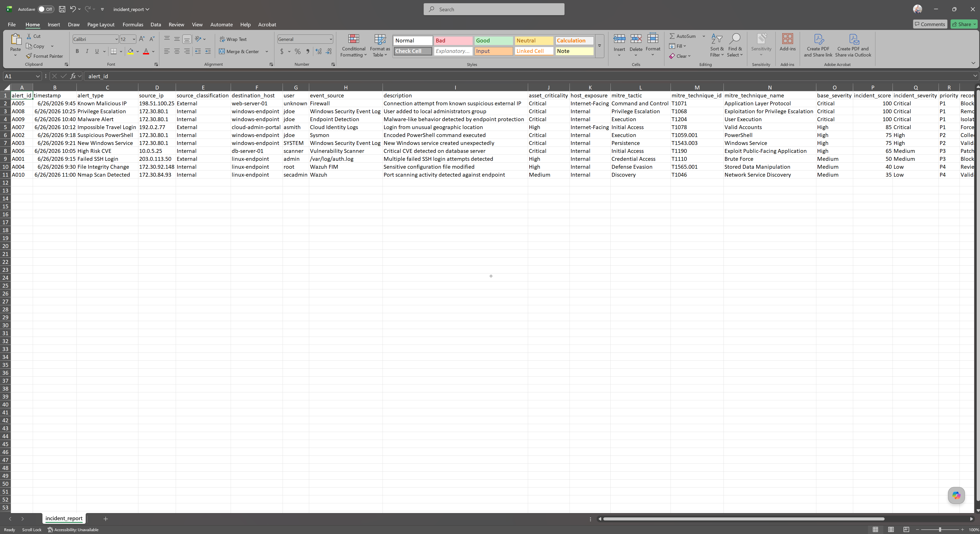Click the Clear button in Editing
The width and height of the screenshot is (980, 534).
point(680,56)
